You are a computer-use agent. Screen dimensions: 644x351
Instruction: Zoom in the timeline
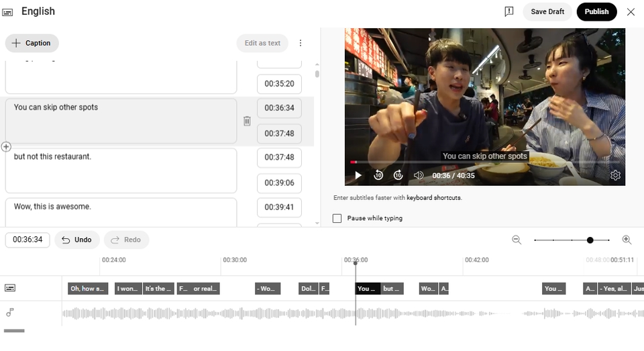click(627, 240)
